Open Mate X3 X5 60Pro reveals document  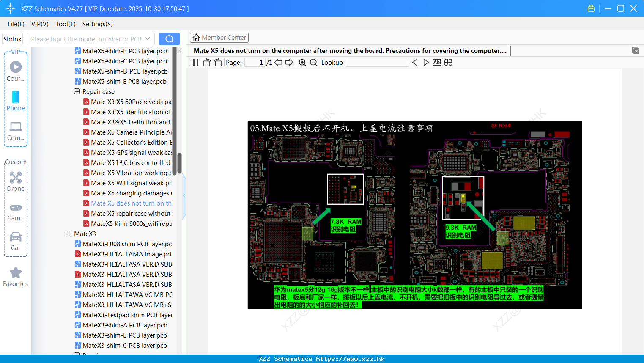pyautogui.click(x=127, y=102)
